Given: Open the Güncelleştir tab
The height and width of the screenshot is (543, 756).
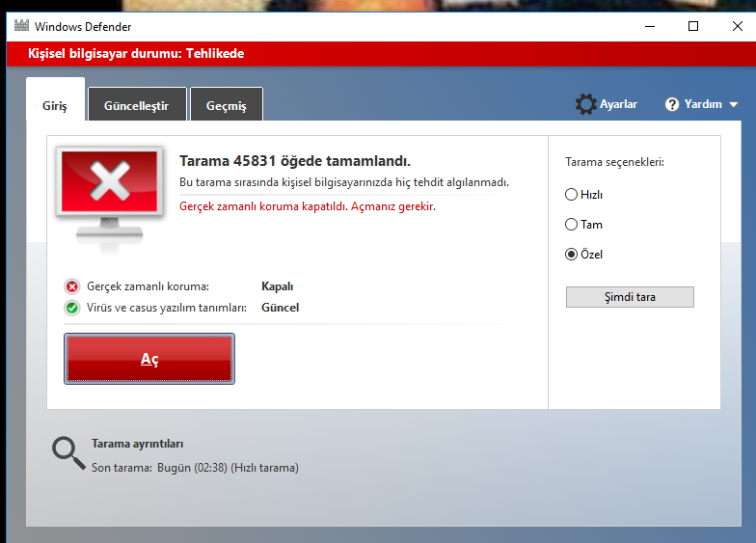Looking at the screenshot, I should [137, 104].
